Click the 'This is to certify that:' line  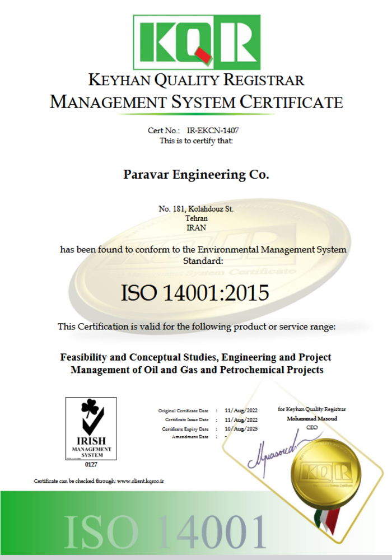197,141
